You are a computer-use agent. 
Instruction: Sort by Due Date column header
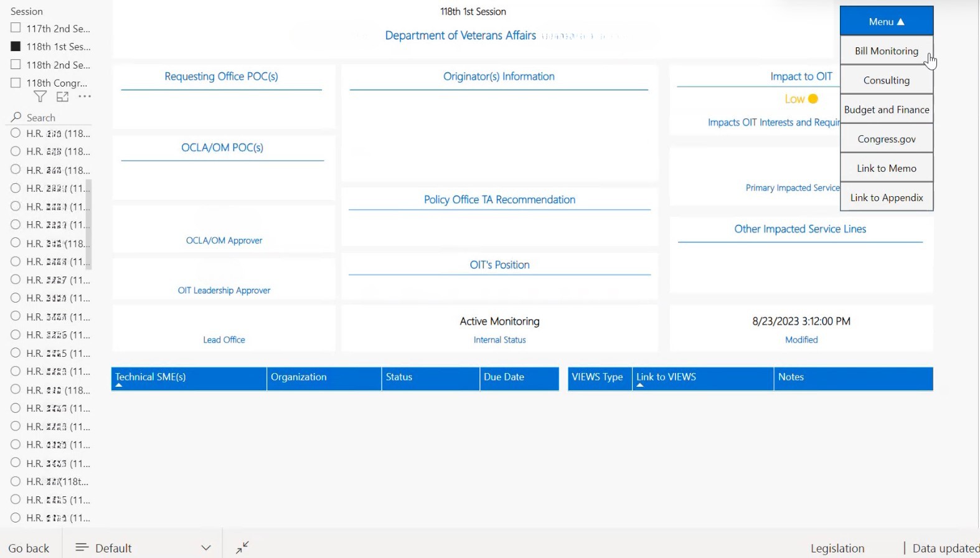pyautogui.click(x=519, y=379)
